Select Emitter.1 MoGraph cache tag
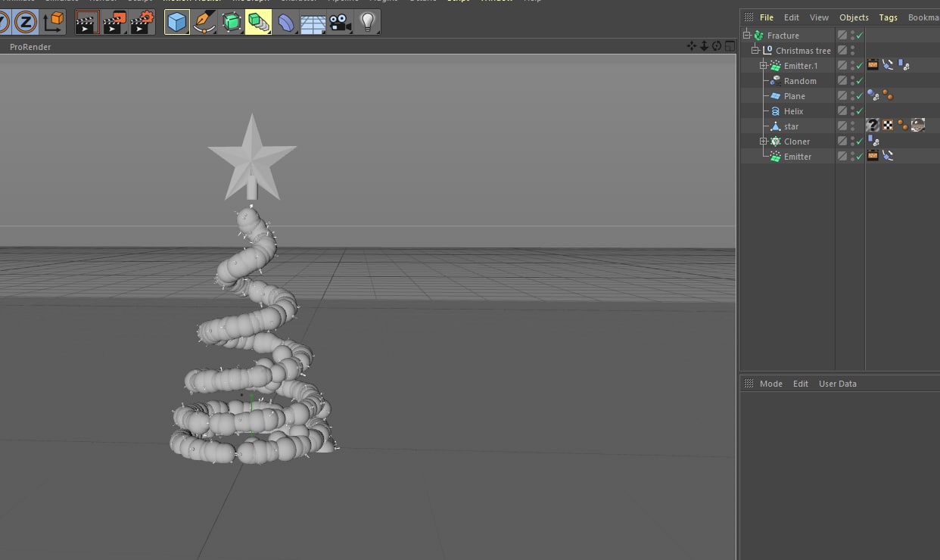The width and height of the screenshot is (940, 560). 904,65
